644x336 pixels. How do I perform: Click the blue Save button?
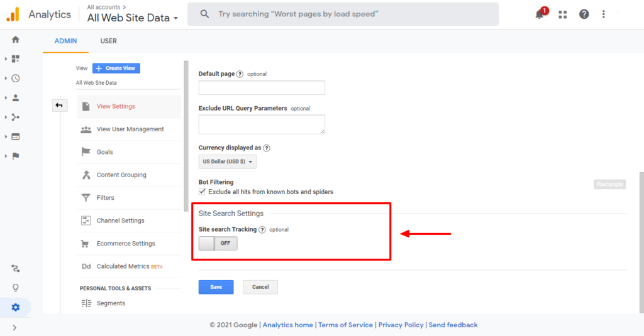tap(216, 287)
